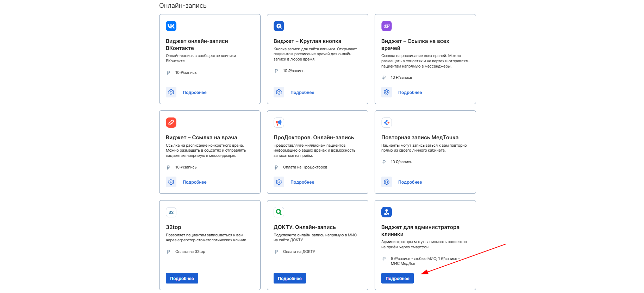Open settings gear for ВКонтакте widget
This screenshot has height=293, width=644.
coord(171,92)
